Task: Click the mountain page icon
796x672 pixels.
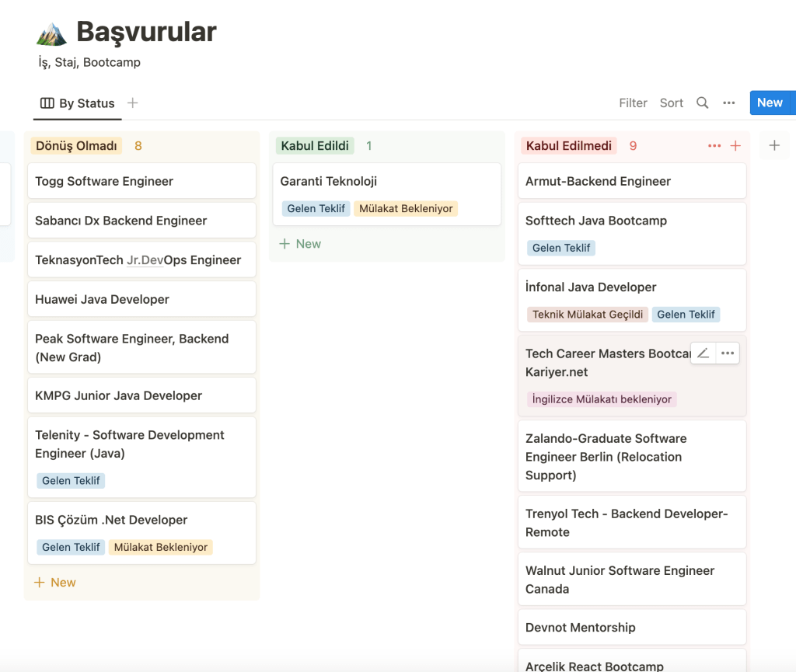Action: (x=52, y=33)
